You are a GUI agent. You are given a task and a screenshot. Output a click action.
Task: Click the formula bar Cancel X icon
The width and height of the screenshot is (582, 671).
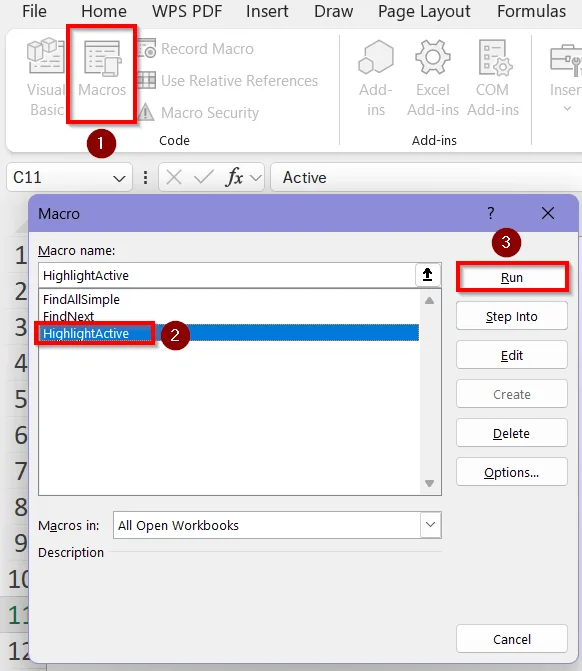(x=174, y=177)
